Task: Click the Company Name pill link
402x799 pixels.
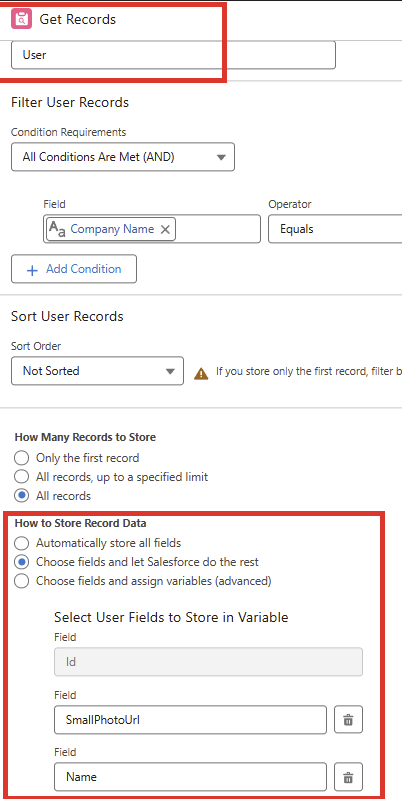Action: [112, 229]
